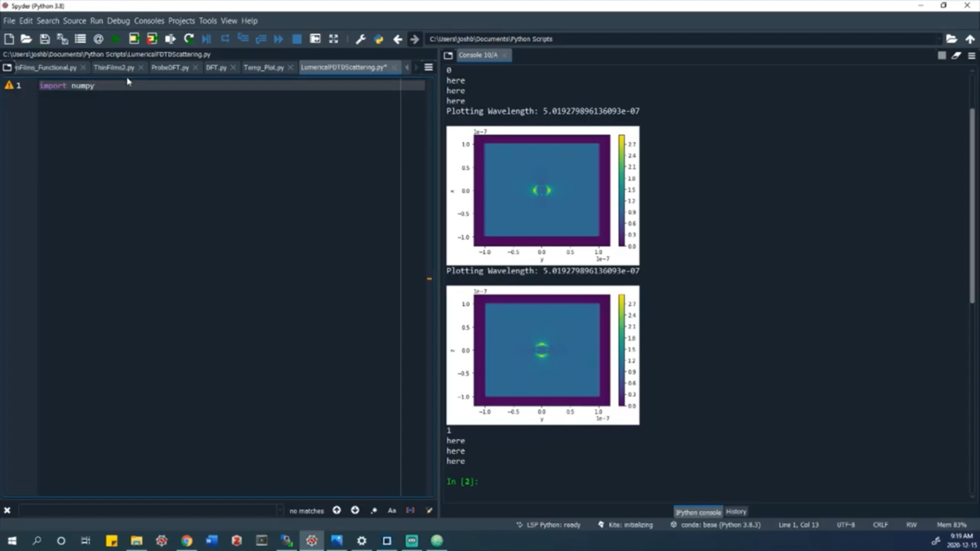
Task: Select the IPython console tab
Action: click(698, 512)
